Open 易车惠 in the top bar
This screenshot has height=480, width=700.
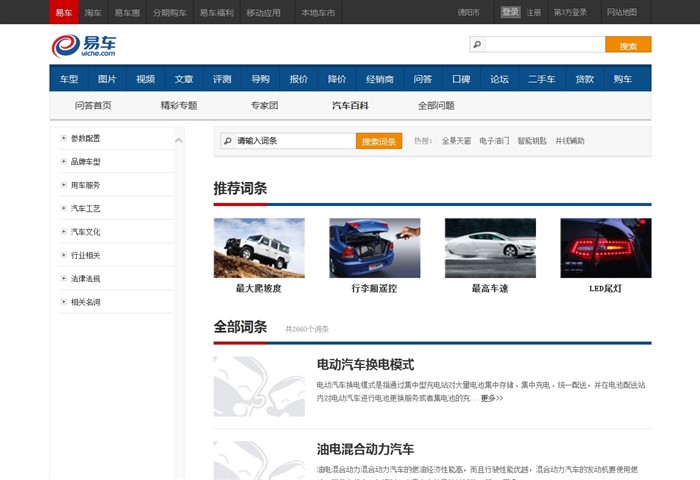click(127, 13)
